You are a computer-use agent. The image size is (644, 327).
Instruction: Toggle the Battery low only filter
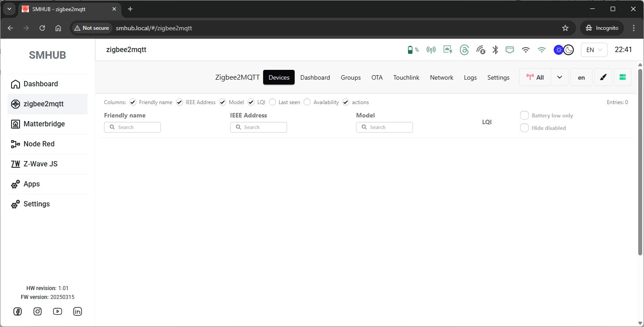524,116
